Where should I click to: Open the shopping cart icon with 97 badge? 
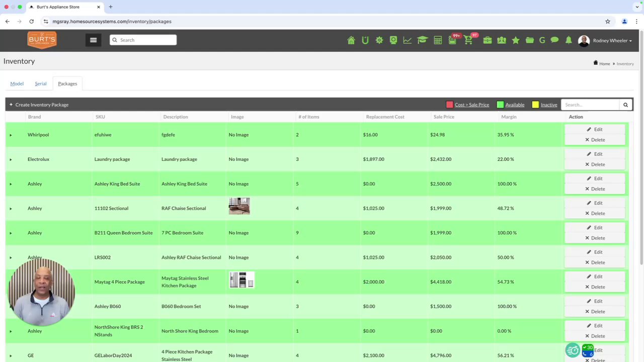(469, 40)
